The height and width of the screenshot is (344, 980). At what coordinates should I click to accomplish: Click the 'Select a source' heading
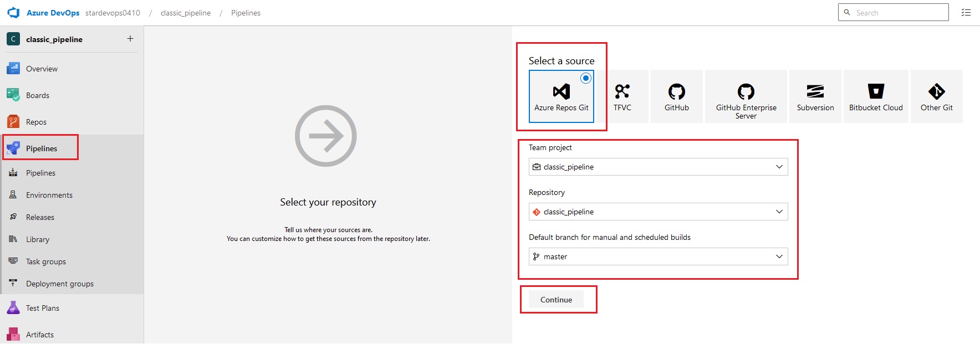point(562,61)
